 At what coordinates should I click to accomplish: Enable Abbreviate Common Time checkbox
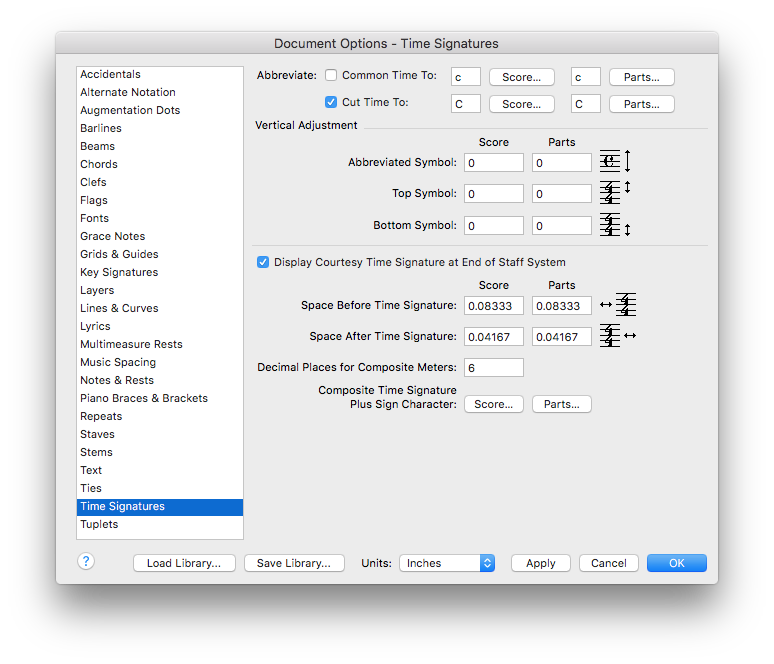[x=331, y=75]
